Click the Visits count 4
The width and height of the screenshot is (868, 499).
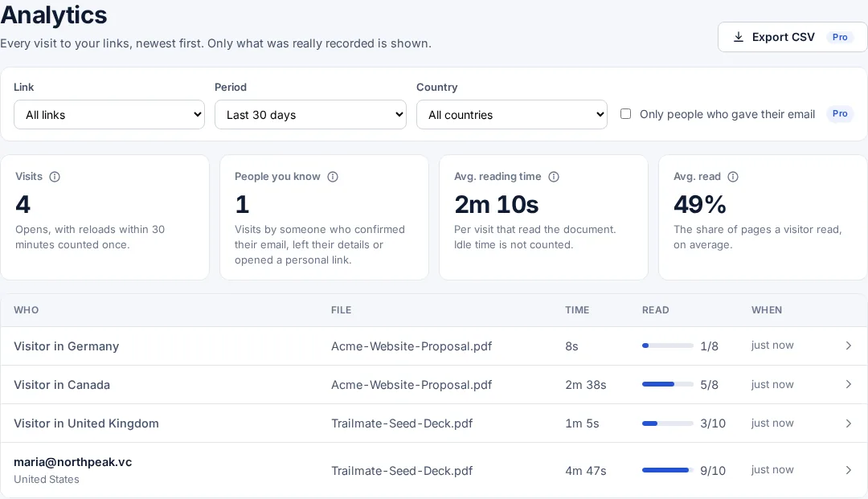(x=23, y=205)
